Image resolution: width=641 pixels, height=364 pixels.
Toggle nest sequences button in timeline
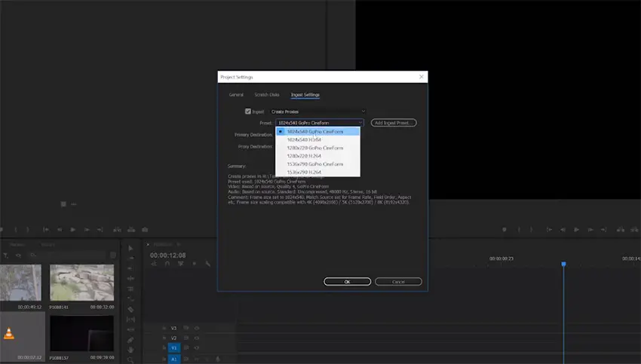coord(154,264)
